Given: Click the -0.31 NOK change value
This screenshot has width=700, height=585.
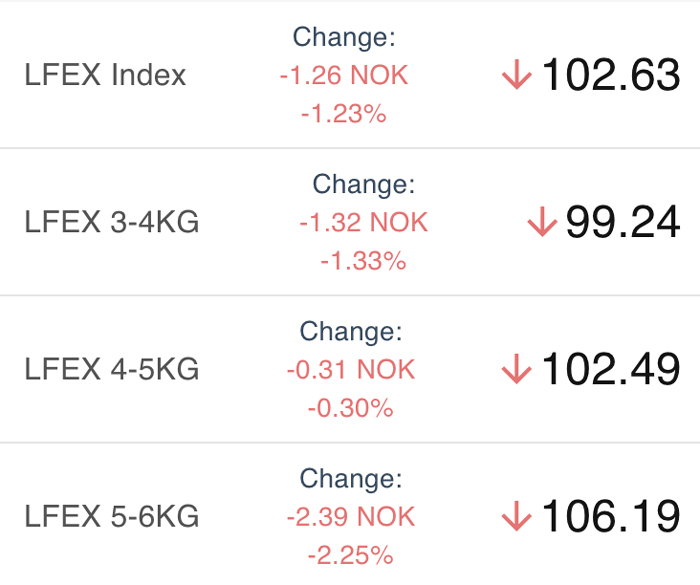Looking at the screenshot, I should [351, 370].
